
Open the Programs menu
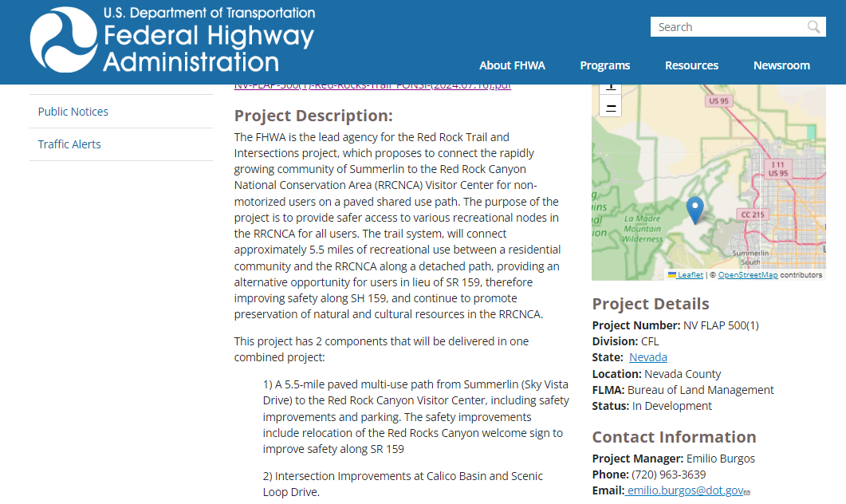click(x=604, y=65)
